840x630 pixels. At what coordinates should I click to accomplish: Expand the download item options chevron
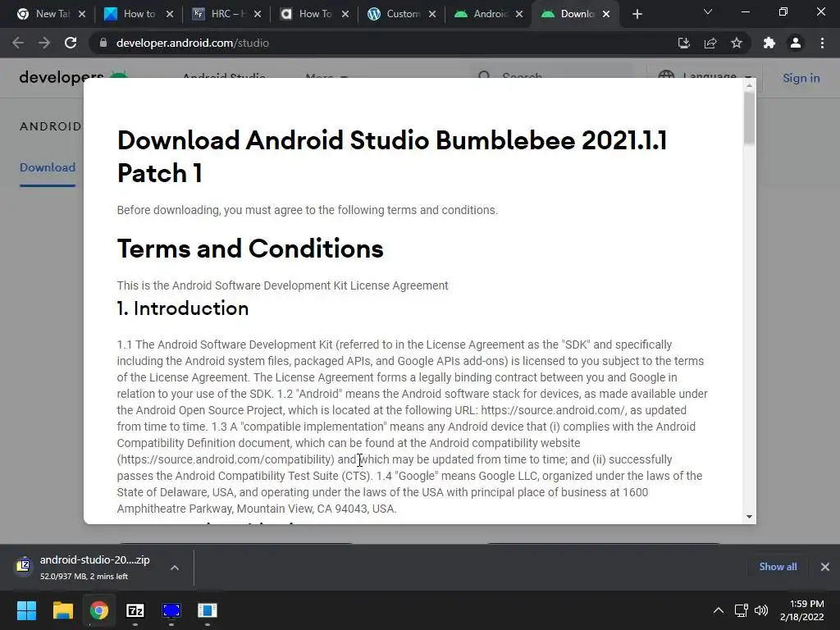coord(175,568)
